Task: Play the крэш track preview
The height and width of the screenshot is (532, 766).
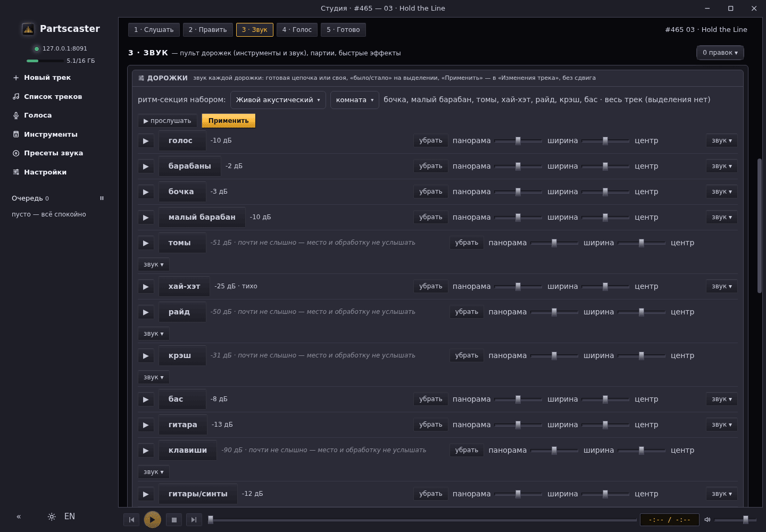Action: [x=146, y=356]
